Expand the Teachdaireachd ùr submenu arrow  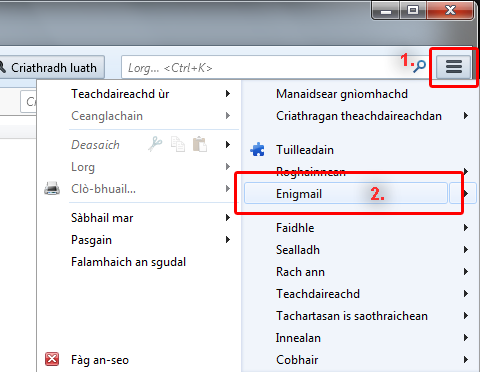coord(228,94)
